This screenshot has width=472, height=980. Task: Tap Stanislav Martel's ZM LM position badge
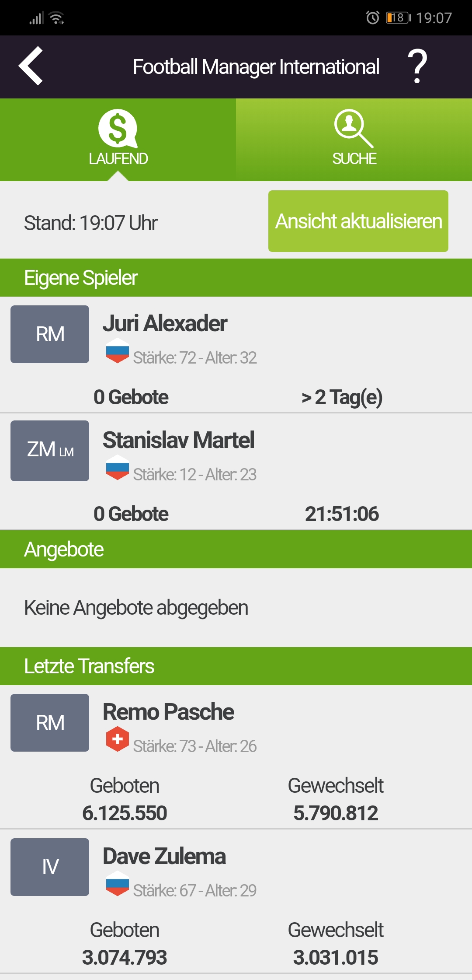pos(50,451)
